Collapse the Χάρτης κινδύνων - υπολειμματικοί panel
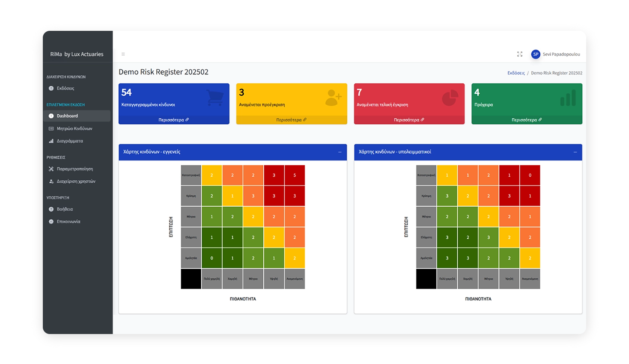The image size is (629, 364). pyautogui.click(x=575, y=152)
